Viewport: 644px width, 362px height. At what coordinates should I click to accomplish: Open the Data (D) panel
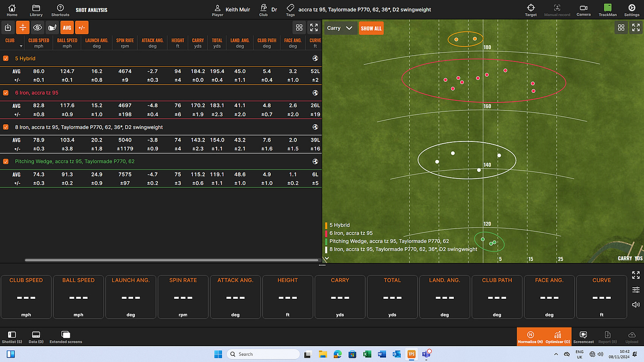click(x=36, y=337)
